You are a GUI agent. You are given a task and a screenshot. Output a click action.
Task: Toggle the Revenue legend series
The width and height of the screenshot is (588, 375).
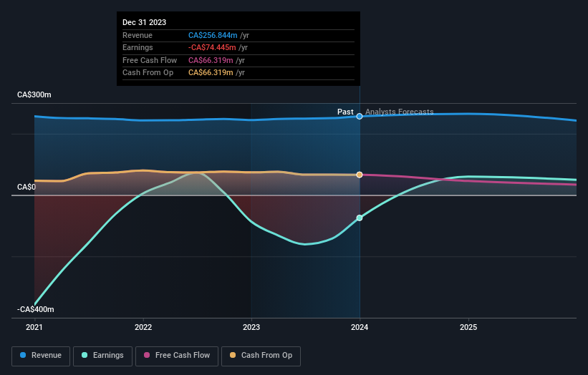(x=41, y=356)
